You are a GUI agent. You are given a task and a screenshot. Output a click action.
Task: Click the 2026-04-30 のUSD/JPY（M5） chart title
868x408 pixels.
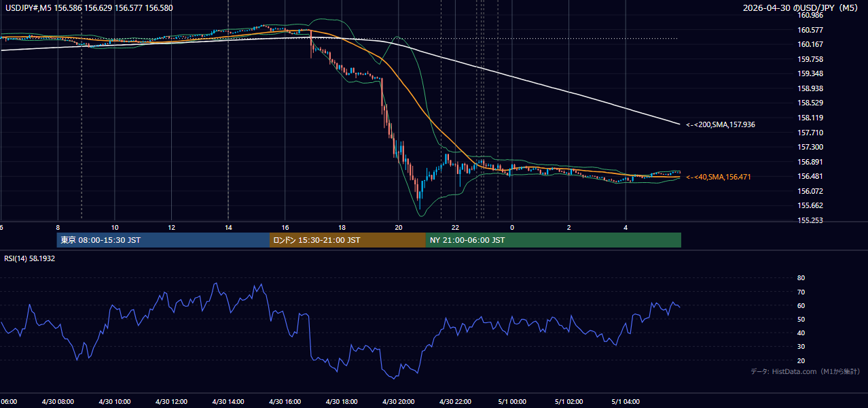pos(802,8)
